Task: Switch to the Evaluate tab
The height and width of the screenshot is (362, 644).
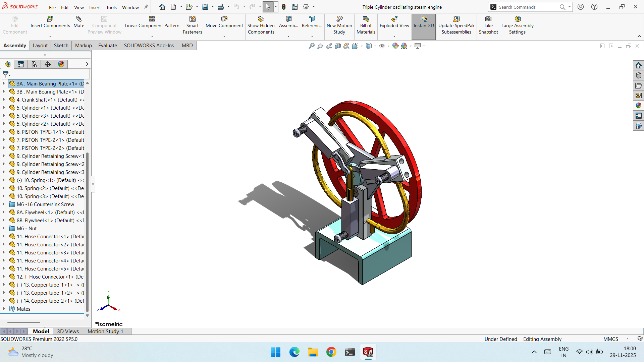Action: 107,46
